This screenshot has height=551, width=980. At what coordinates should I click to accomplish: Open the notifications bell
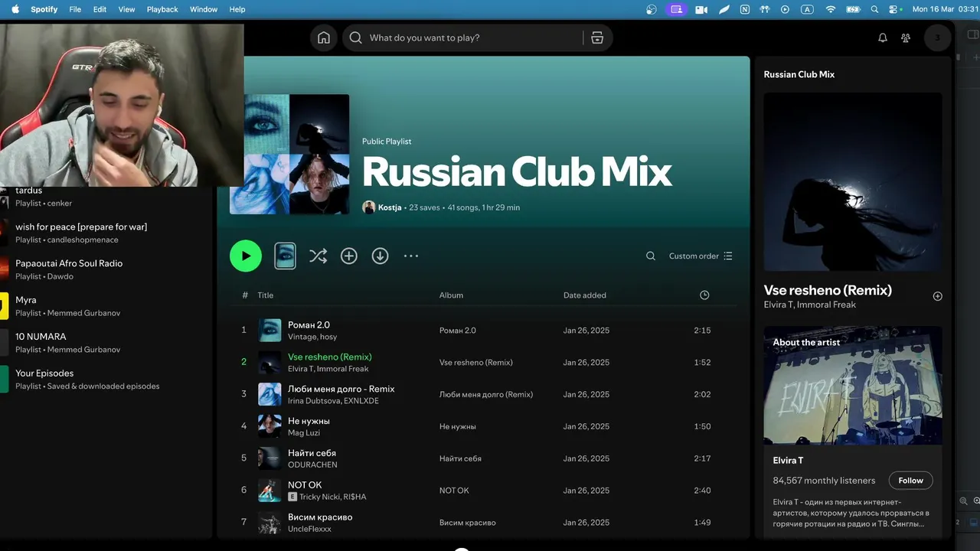click(x=883, y=37)
